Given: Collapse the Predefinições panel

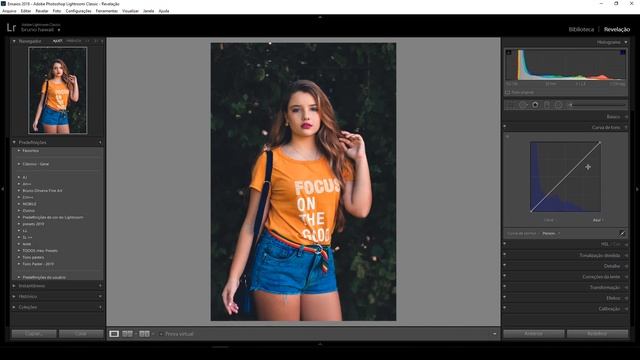Looking at the screenshot, I should (14, 142).
